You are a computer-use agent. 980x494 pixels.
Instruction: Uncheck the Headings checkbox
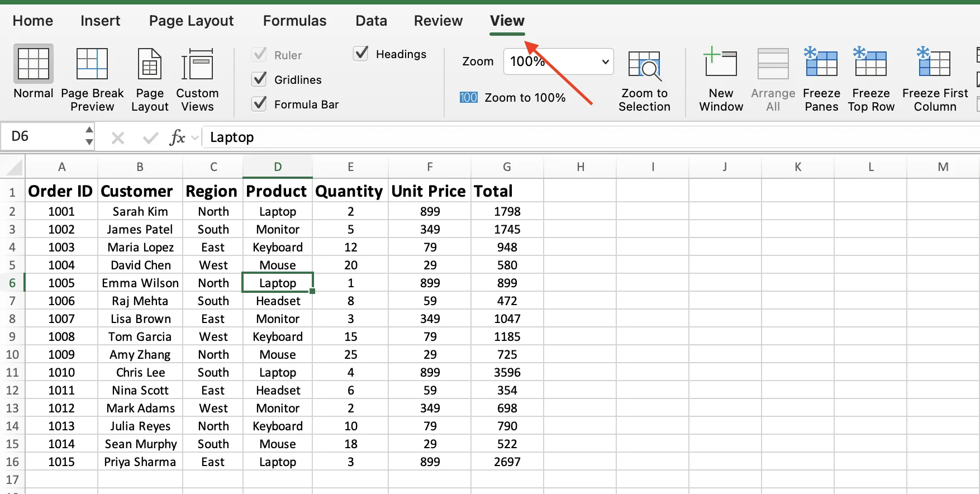(361, 54)
